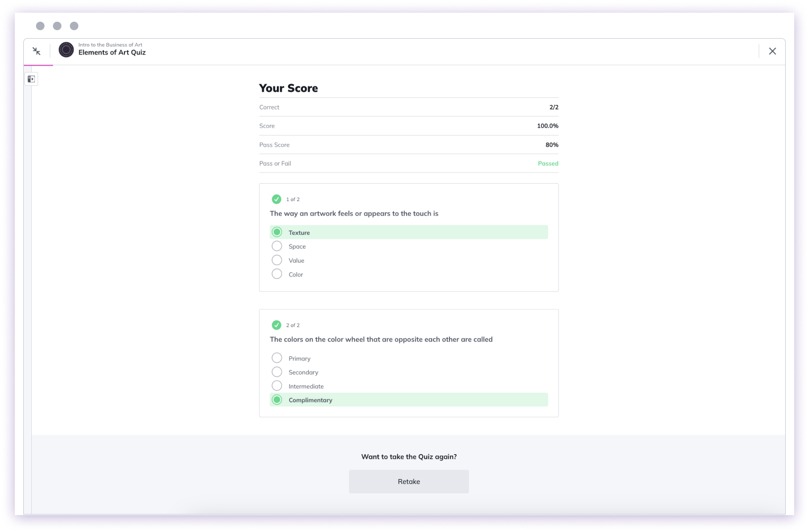
Task: Click the Retake button
Action: (409, 482)
